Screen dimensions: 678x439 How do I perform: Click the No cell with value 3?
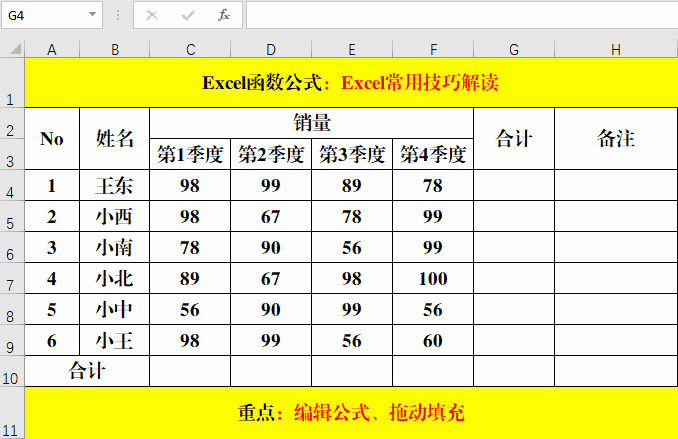[52, 247]
